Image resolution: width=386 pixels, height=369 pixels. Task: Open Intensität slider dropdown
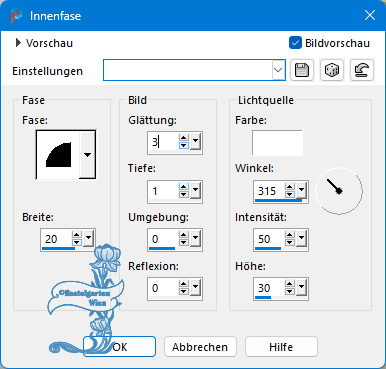point(301,238)
